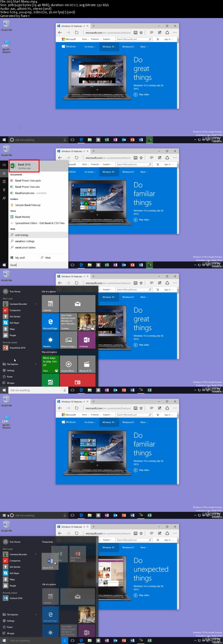Select Excel Mobile store result
The height and width of the screenshot is (644, 223).
point(38,217)
